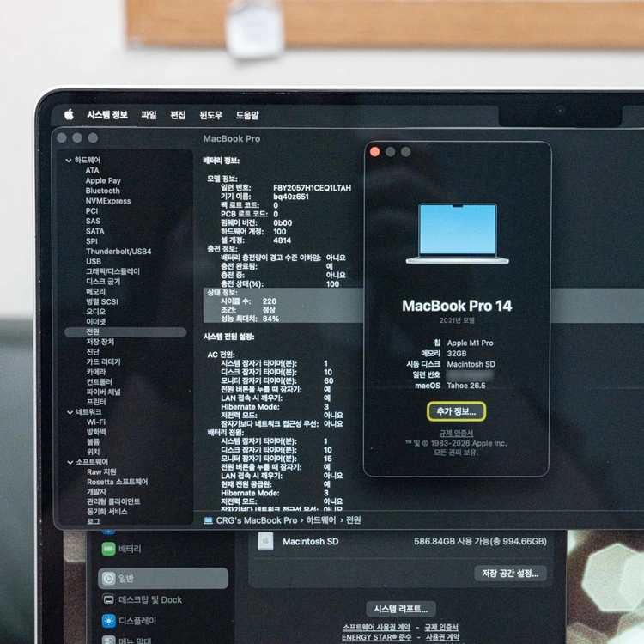Screen dimensions: 644x644
Task: Click the MacBook Pro 14 laptop image
Action: (457, 234)
